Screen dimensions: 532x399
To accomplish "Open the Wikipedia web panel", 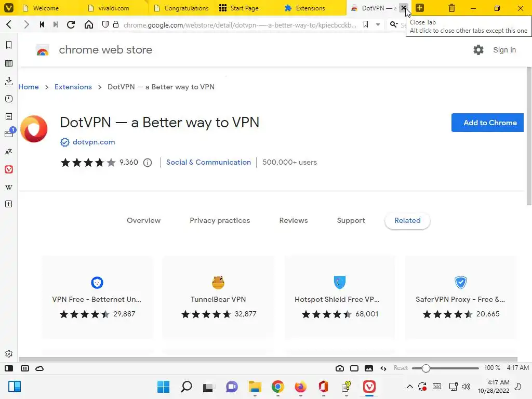I will point(9,187).
